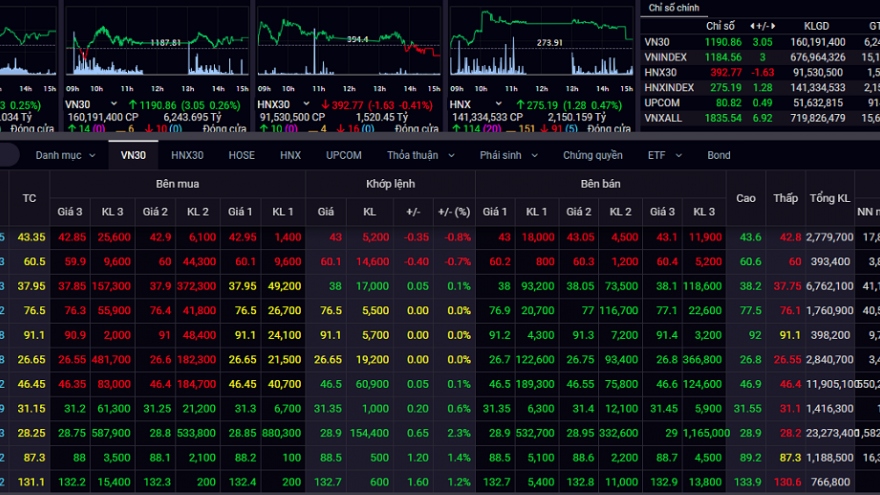The image size is (880, 495).
Task: Switch to the HNX tab
Action: point(290,155)
